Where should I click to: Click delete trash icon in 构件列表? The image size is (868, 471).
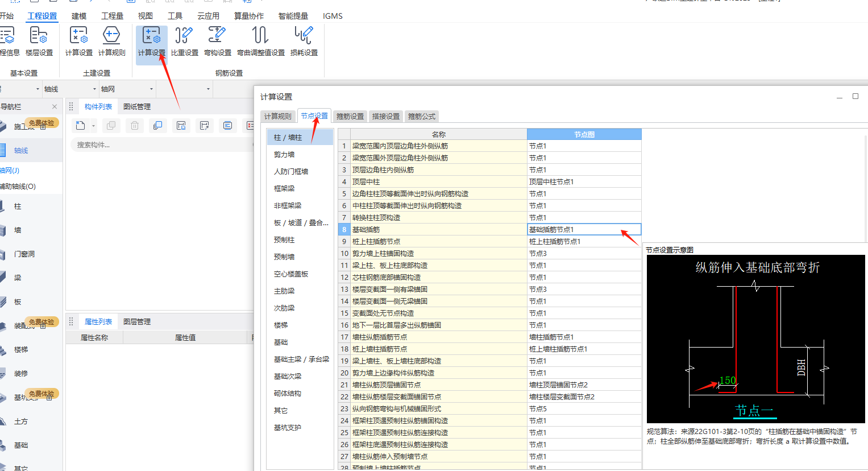135,126
